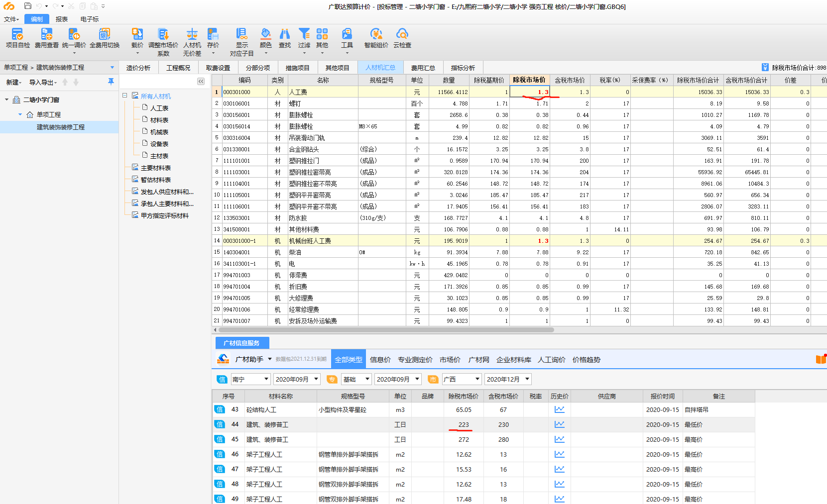Click 显示对应子目 icon
This screenshot has width=827, height=504.
241,34
